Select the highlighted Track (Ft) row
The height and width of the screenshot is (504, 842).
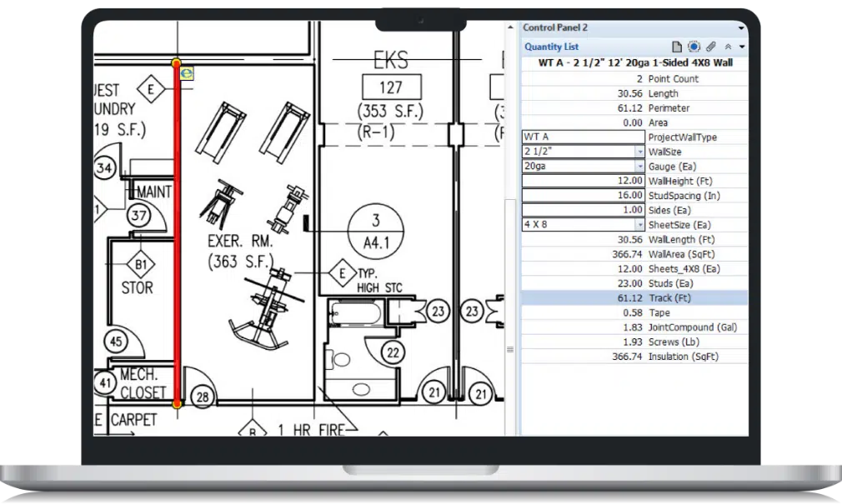634,297
